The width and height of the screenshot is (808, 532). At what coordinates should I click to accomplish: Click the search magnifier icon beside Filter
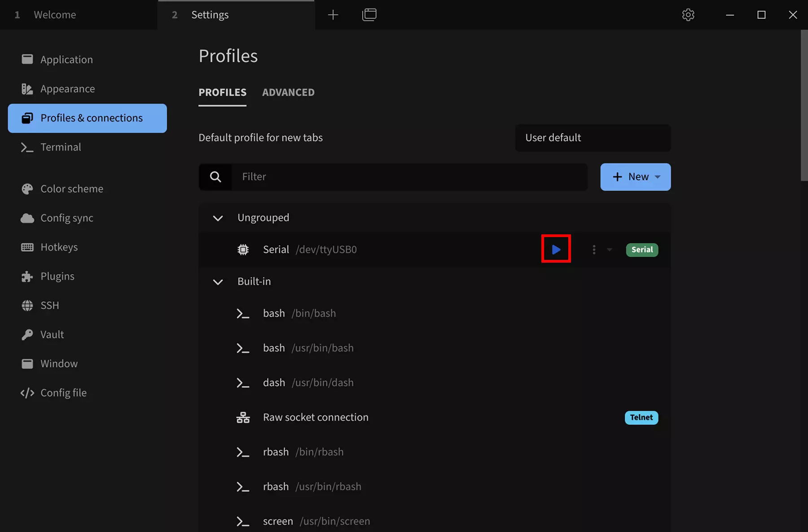pyautogui.click(x=215, y=177)
